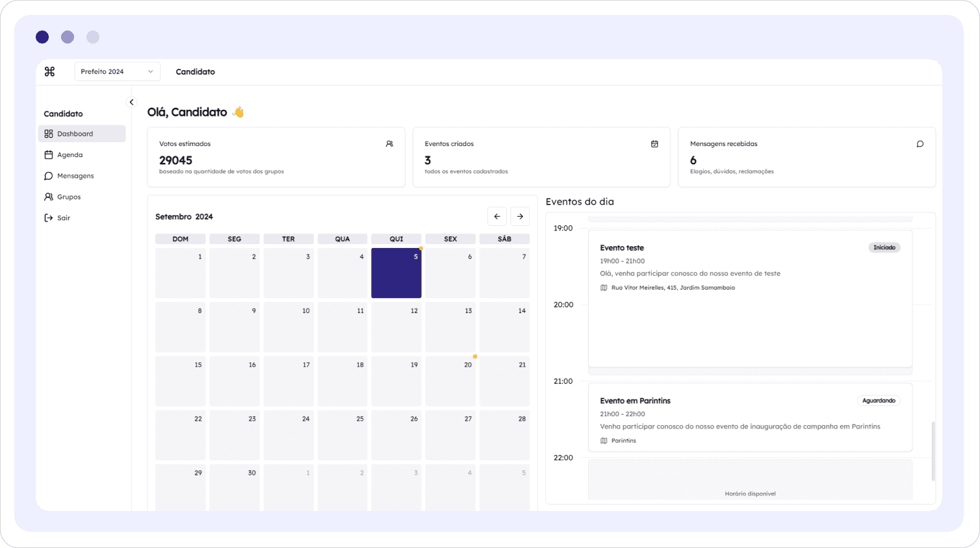This screenshot has width=980, height=548.
Task: Select September 12 in calendar
Action: [x=396, y=327]
